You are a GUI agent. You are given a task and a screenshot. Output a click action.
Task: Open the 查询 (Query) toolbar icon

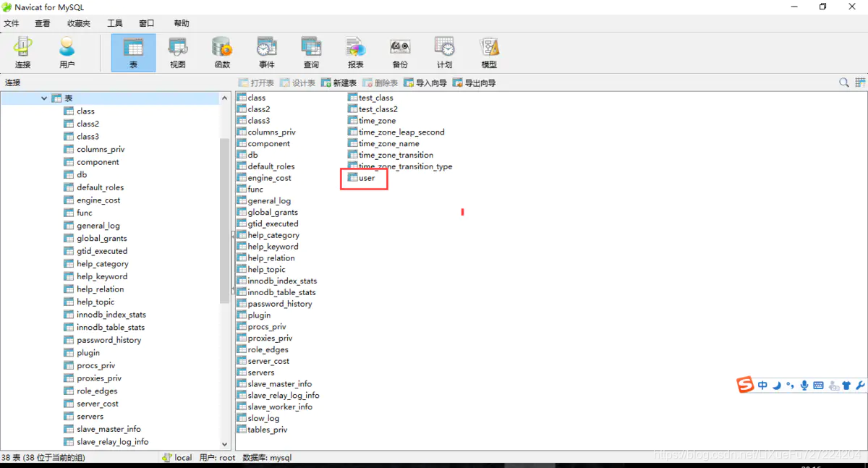tap(311, 53)
